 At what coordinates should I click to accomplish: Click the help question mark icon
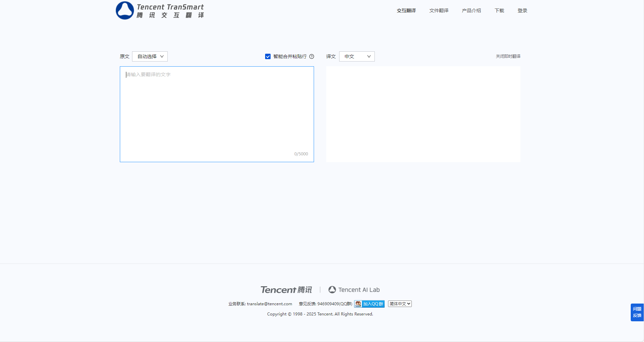click(x=312, y=56)
